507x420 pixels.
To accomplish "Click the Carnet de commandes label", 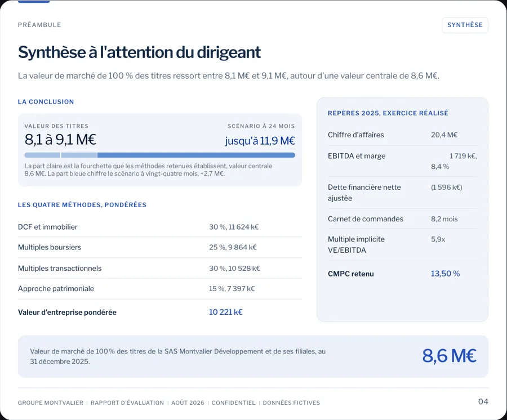I will pos(366,218).
